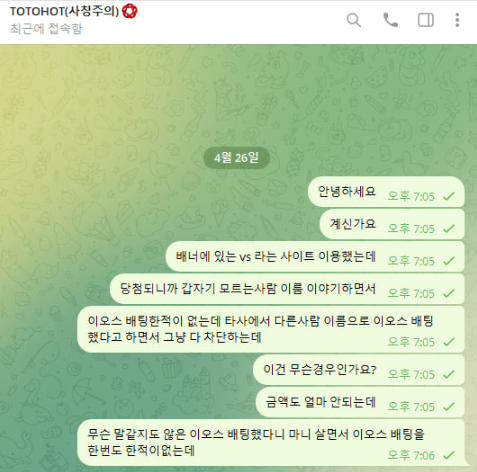Screen dimensions: 477x472
Task: Click the last message starting 무슨 말같지도
Action: pos(271,443)
